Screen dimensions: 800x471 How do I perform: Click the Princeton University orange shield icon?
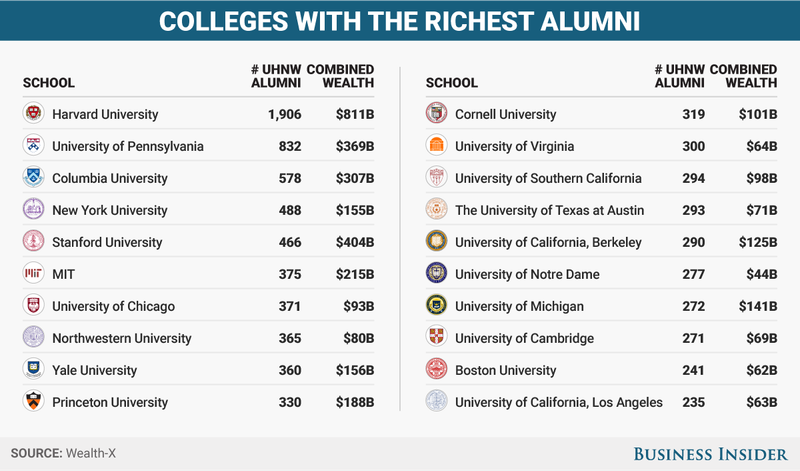[34, 401]
